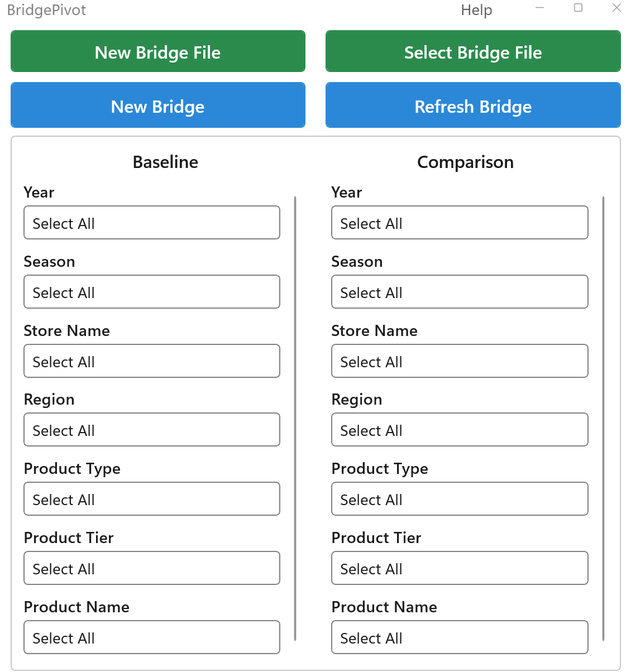631x672 pixels.
Task: Open the Comparison Store Name dropdown
Action: (x=460, y=361)
